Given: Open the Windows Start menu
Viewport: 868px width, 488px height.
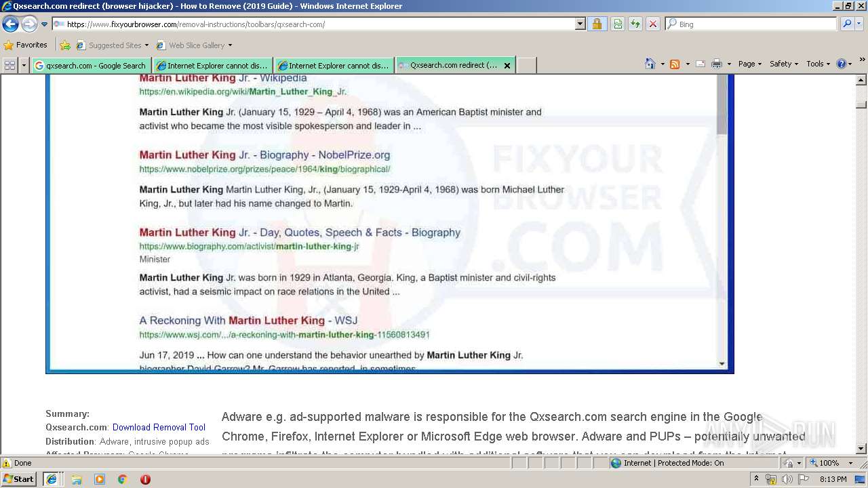Looking at the screenshot, I should click(x=19, y=479).
